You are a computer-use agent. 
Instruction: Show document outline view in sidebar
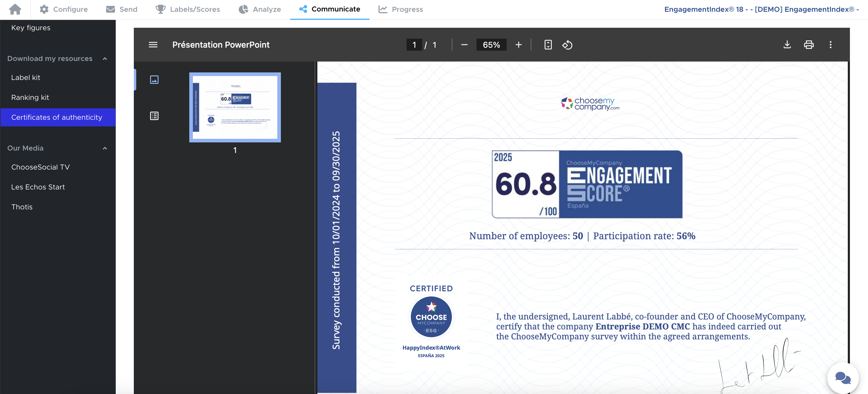click(154, 116)
